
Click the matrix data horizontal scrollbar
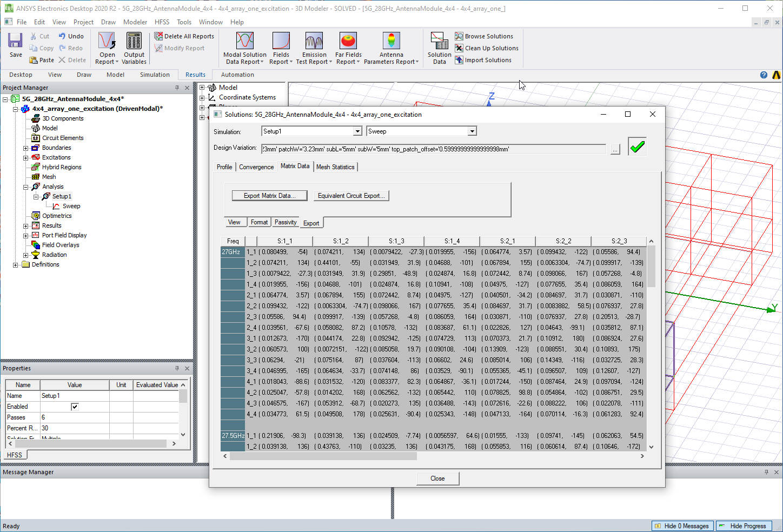pyautogui.click(x=323, y=456)
